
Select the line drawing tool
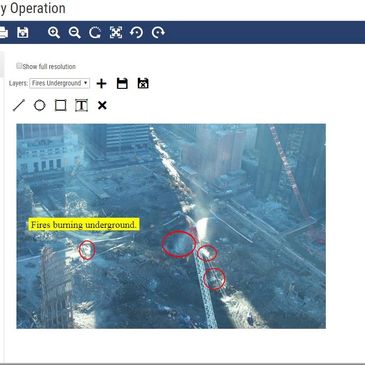tap(19, 106)
